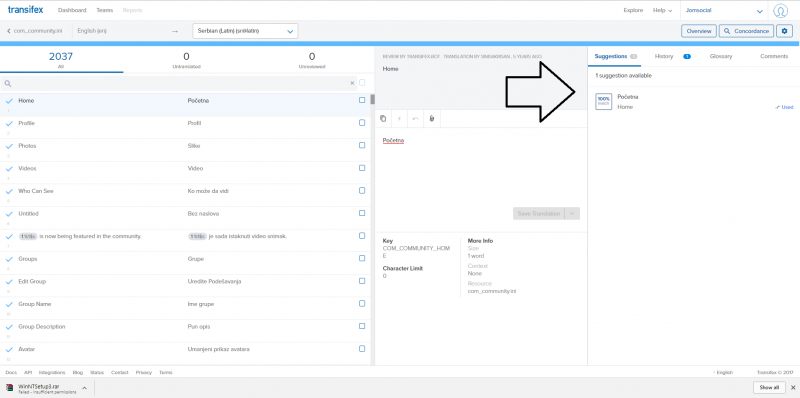Screen dimensions: 800x398
Task: Expand Save Translation options arrow
Action: click(x=573, y=213)
